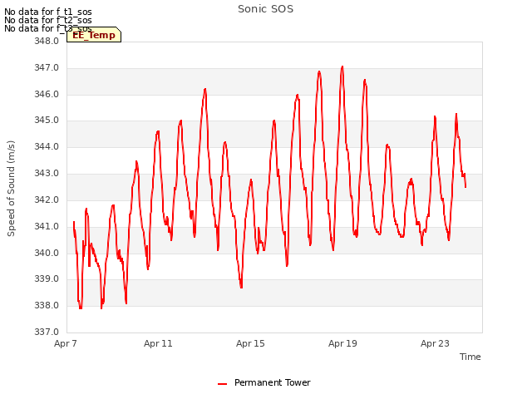Click the 343.0 y-axis tick label
The width and height of the screenshot is (532, 399).
(x=47, y=173)
